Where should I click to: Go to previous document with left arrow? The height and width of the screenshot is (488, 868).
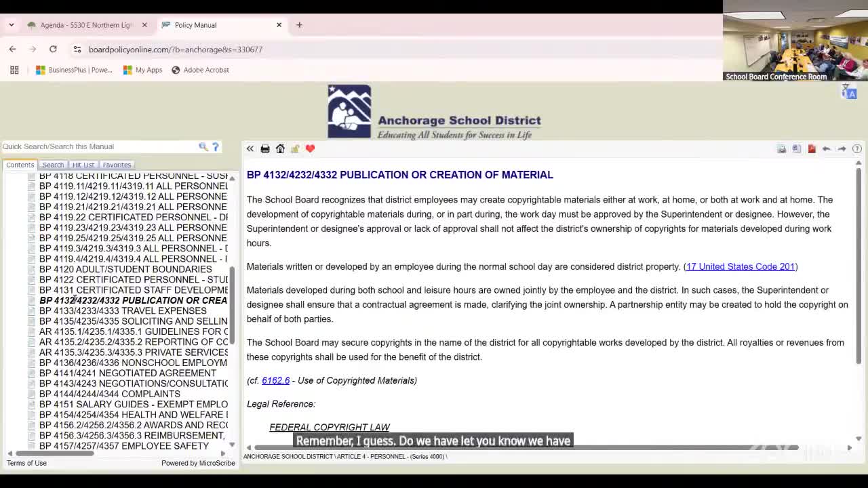tap(827, 149)
